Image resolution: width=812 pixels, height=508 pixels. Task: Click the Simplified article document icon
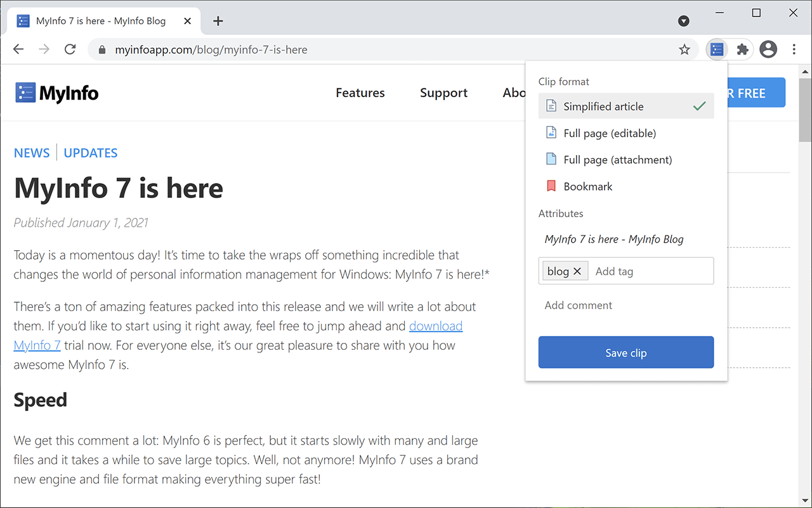point(551,106)
